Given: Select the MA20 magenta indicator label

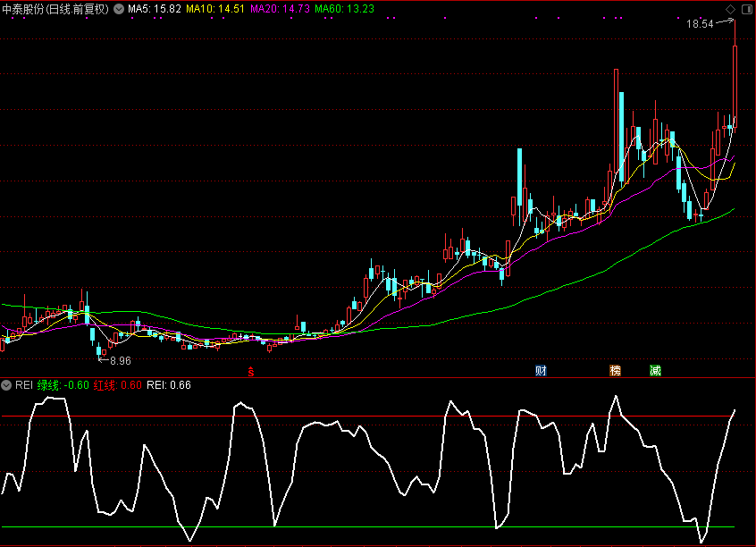Looking at the screenshot, I should [x=280, y=9].
